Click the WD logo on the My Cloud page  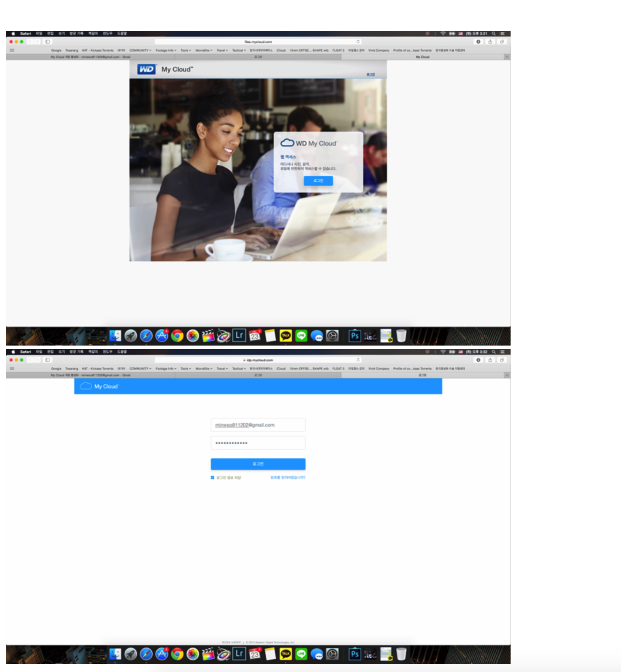147,69
